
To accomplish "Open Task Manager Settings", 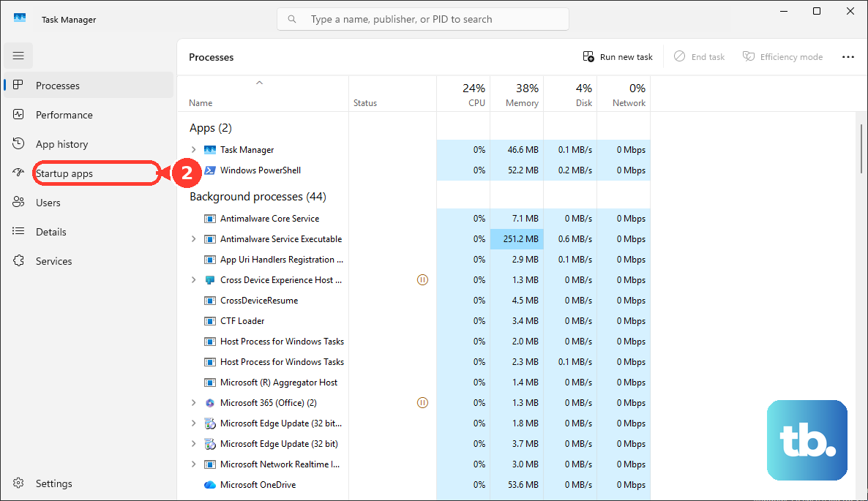I will [x=89, y=483].
